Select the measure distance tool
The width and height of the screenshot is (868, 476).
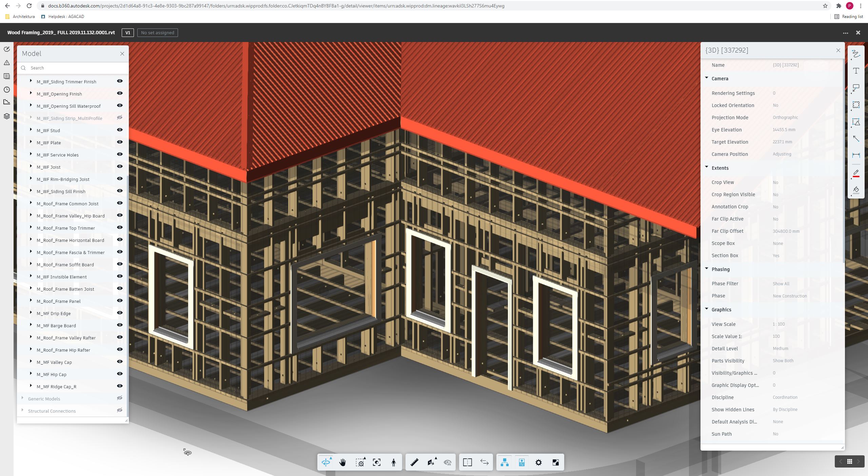(415, 462)
